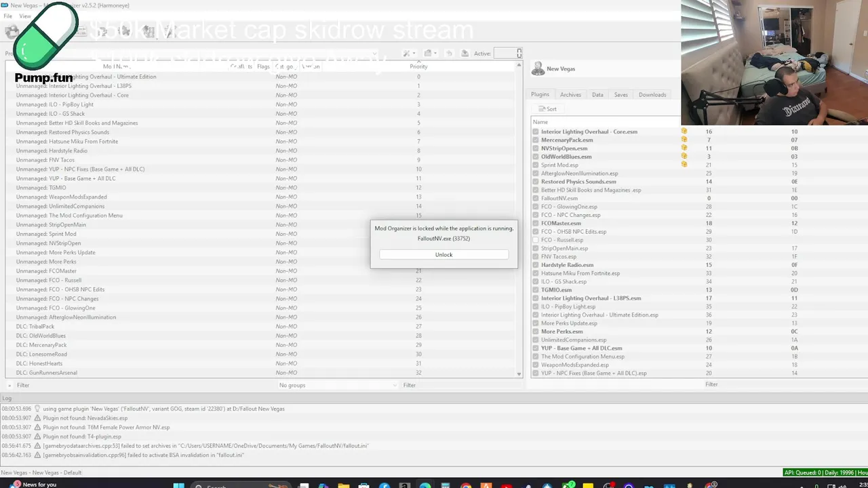868x488 pixels.
Task: Toggle NVStripOpen.esm plugin checkbox
Action: (536, 148)
